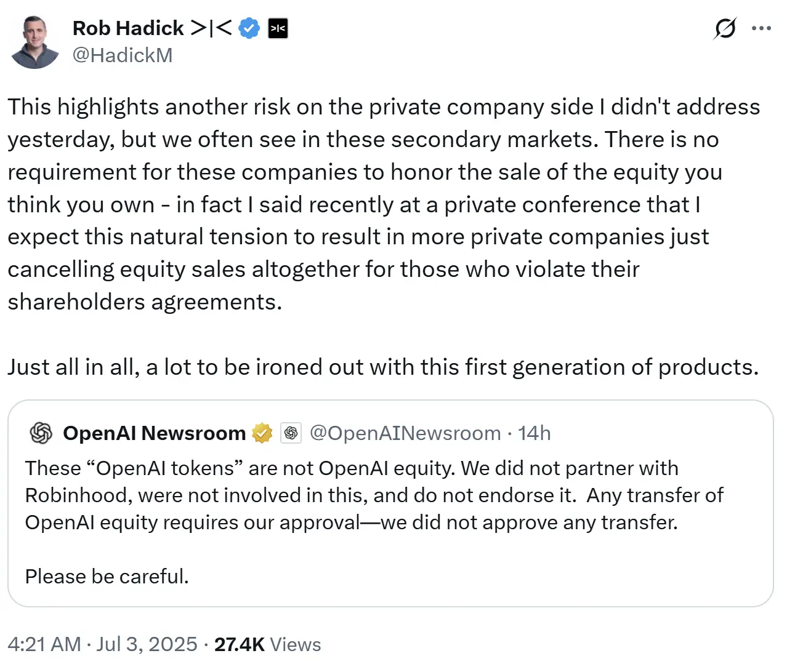Select the @HadickM handle
The image size is (787, 672).
click(x=123, y=55)
